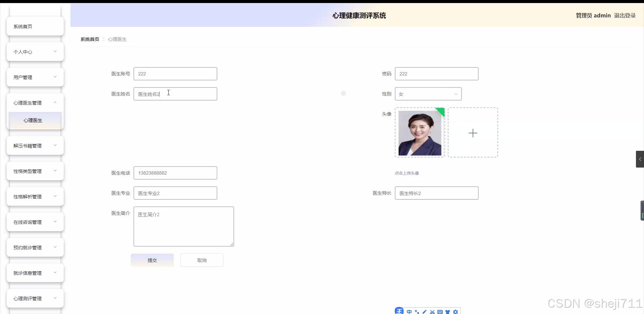The height and width of the screenshot is (314, 644).
Task: Toggle Chinese input mode with the 中 icon
Action: [409, 312]
